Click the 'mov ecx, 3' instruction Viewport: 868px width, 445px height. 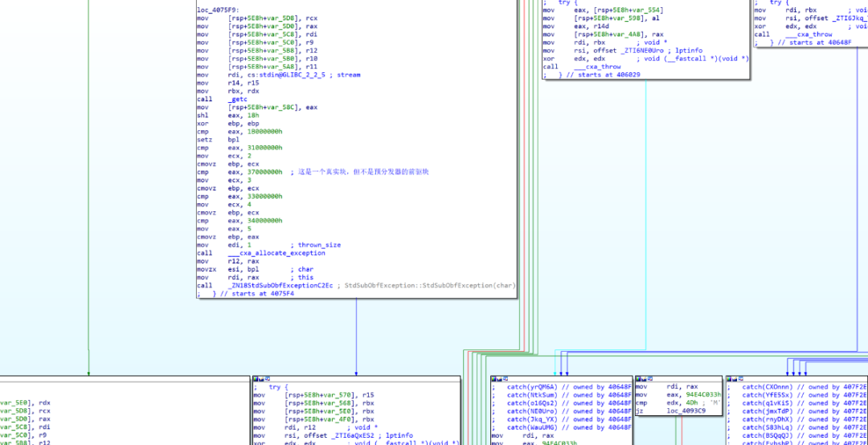tap(224, 180)
